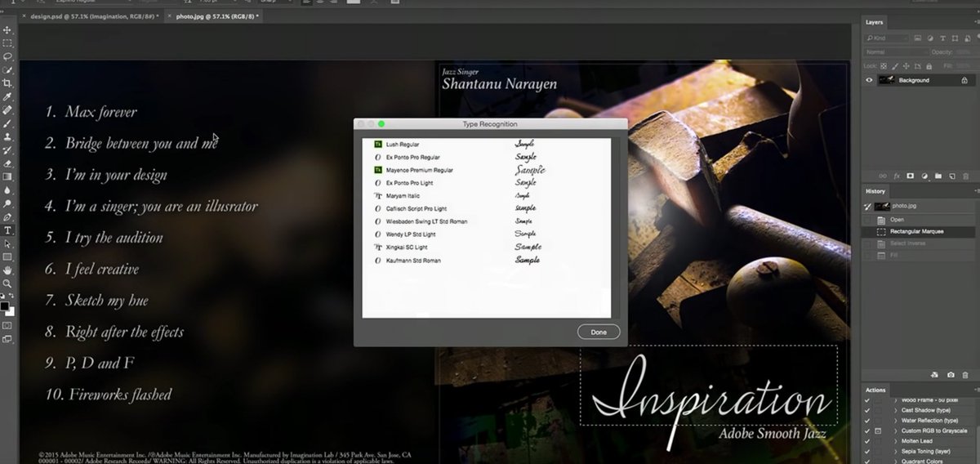980x464 pixels.
Task: Toggle the Molten Lead action checkmark
Action: click(867, 440)
